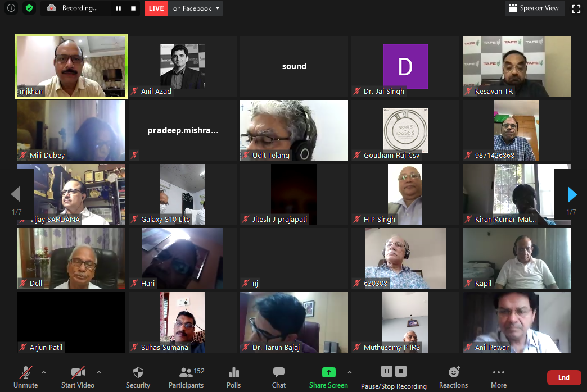
Task: Click the More options icon
Action: click(x=498, y=377)
